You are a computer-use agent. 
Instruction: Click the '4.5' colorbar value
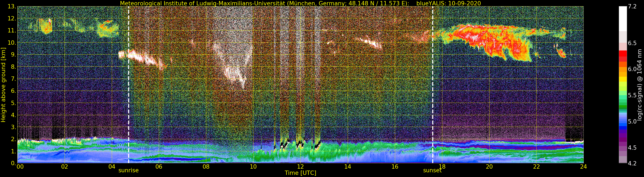coord(632,148)
